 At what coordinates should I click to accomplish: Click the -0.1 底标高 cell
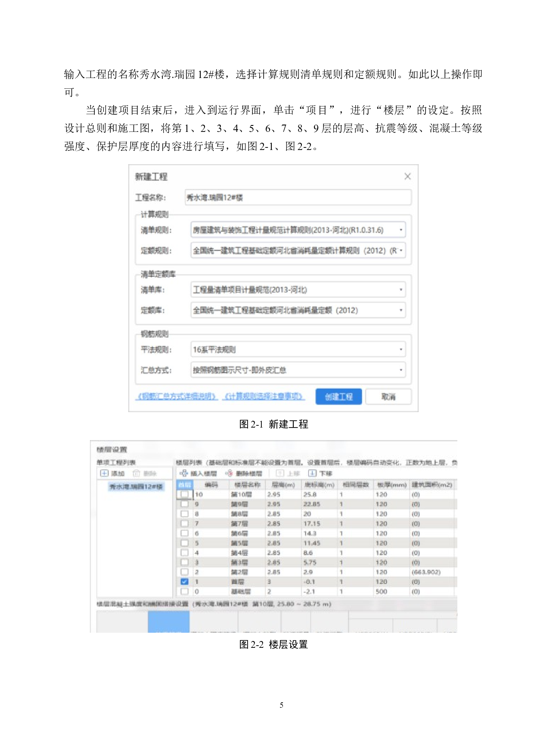tap(319, 581)
